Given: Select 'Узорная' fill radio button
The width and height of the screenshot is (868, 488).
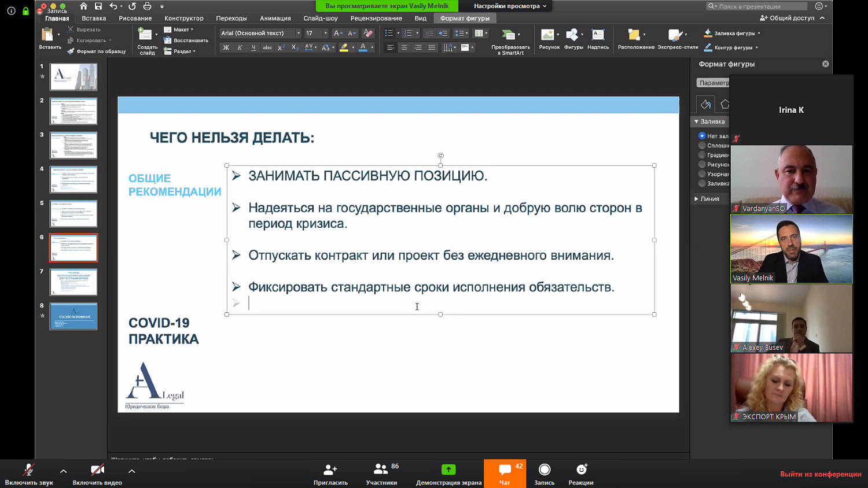Looking at the screenshot, I should tap(702, 174).
